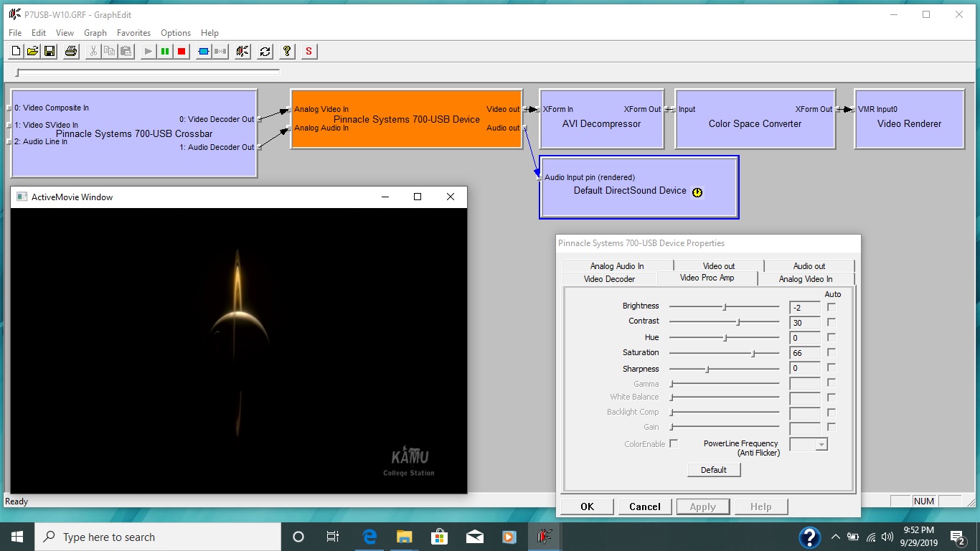Screen dimensions: 980x551
Task: Switch to the Audio out tab
Action: [809, 266]
